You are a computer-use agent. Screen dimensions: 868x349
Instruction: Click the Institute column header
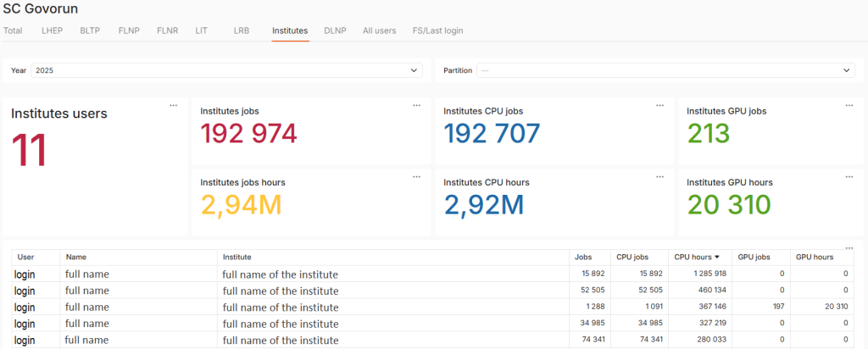(x=237, y=257)
